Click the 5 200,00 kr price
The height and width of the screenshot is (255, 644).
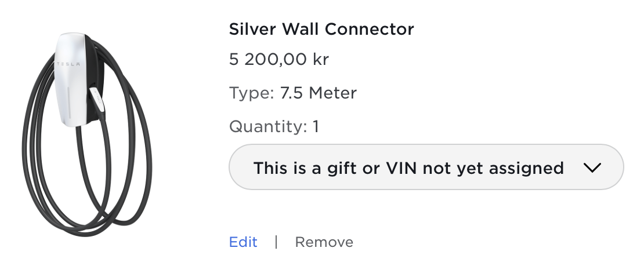pos(279,60)
